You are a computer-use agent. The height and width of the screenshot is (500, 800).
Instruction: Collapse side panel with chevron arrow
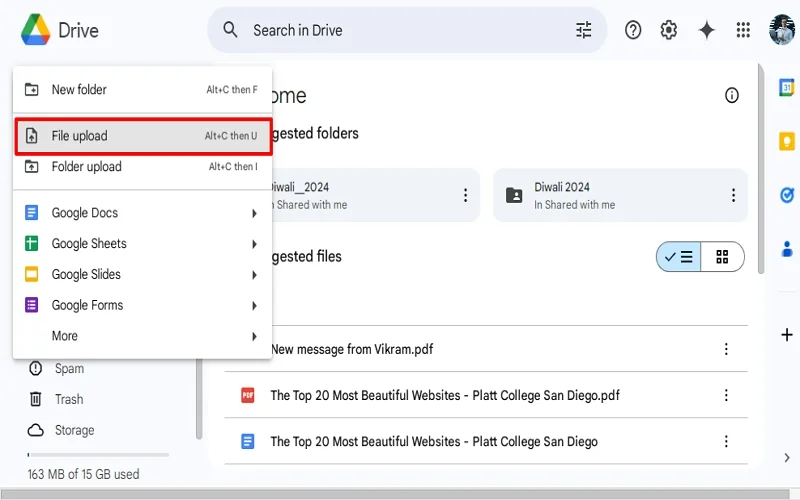787,458
